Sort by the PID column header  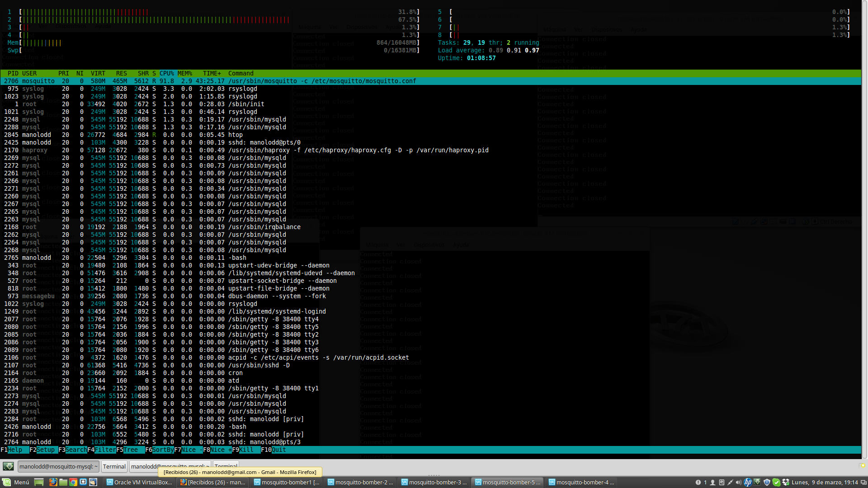13,73
